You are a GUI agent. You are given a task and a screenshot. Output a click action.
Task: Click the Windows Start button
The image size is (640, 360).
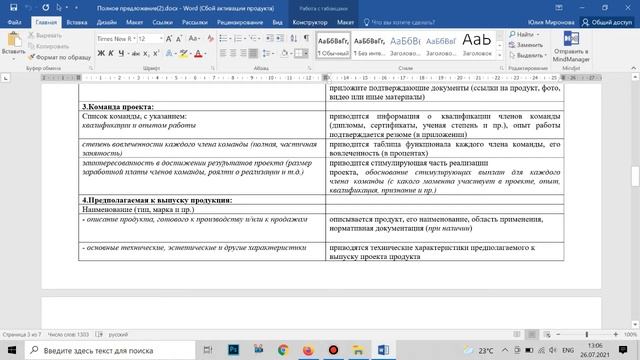tap(12, 350)
